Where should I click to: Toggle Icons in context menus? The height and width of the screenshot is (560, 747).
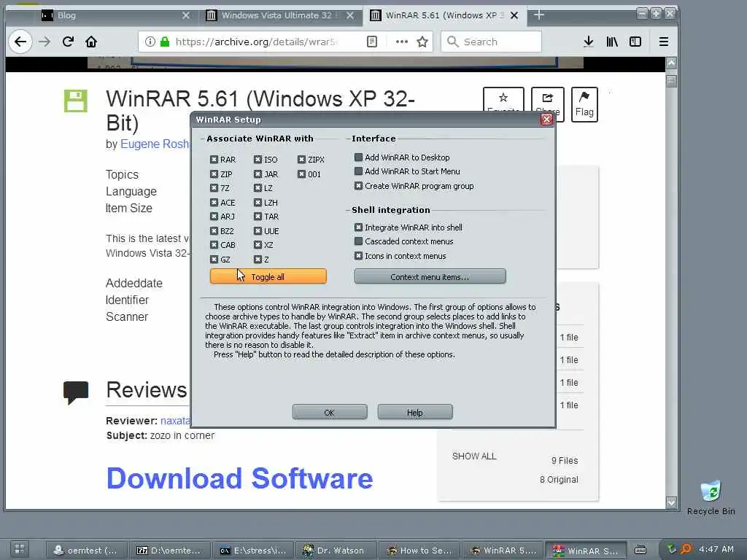pos(359,256)
